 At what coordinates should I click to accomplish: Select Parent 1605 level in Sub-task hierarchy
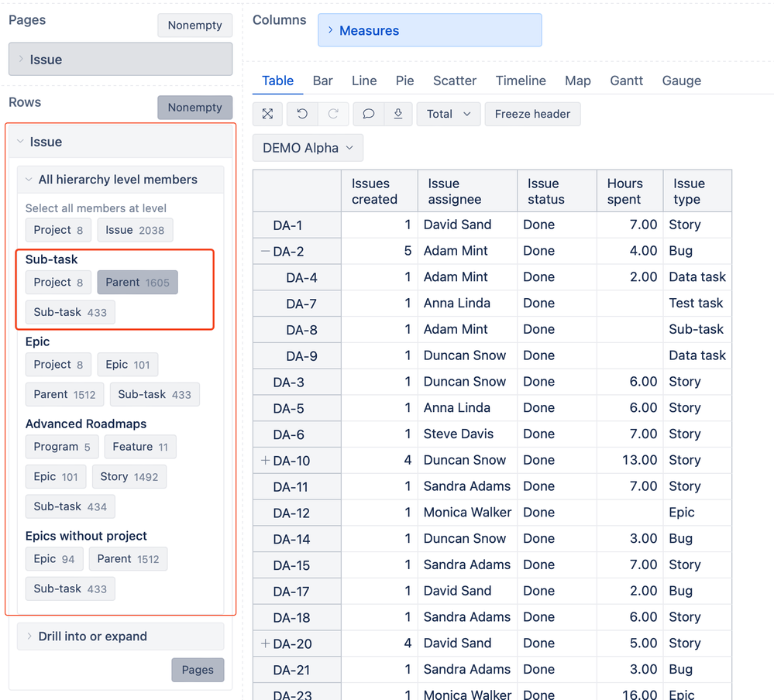(137, 282)
